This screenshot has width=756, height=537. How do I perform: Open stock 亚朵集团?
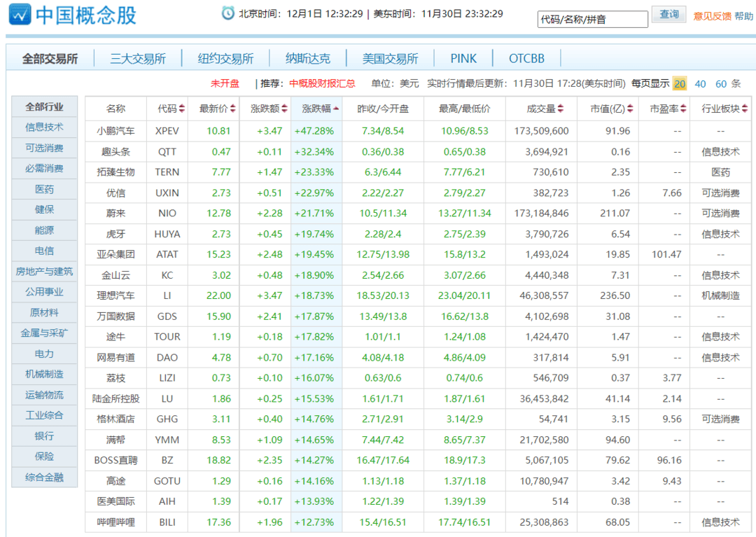[115, 255]
